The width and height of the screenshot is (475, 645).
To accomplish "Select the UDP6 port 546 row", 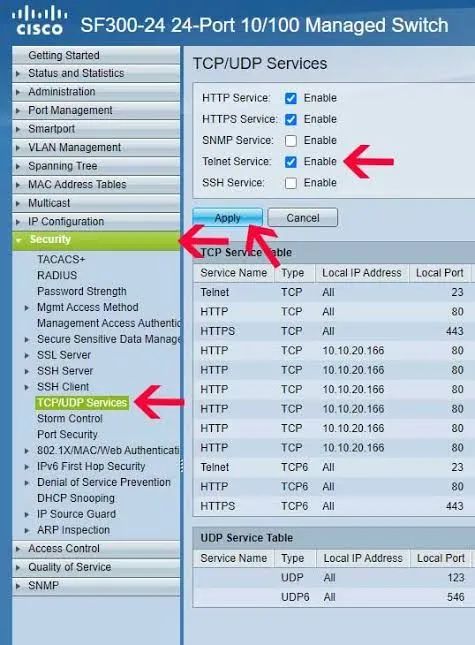I will click(333, 597).
